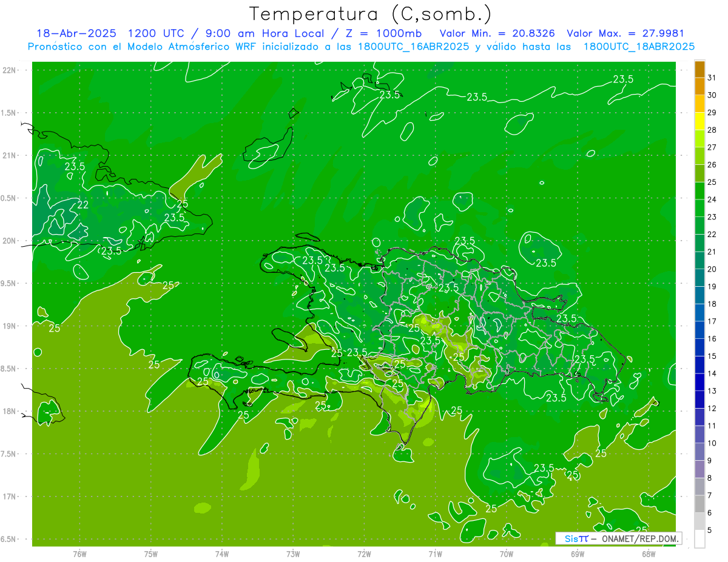
Task: Click the '22' contour label over Cuba
Action: 83,205
